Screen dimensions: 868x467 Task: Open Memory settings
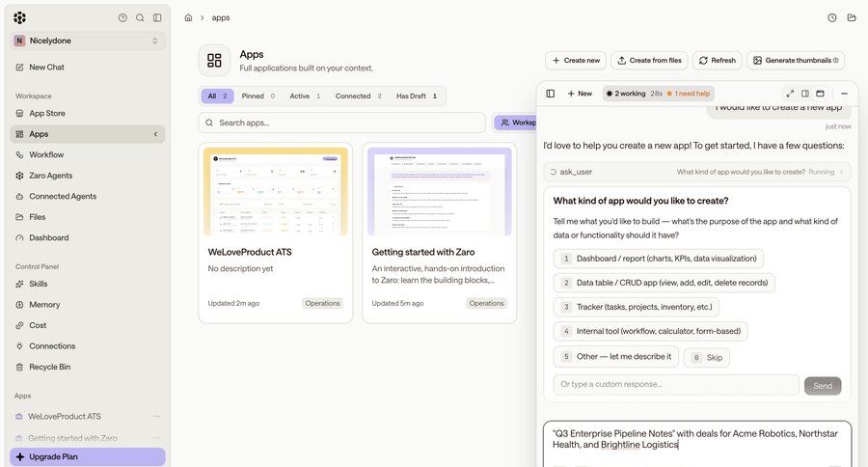click(88, 304)
